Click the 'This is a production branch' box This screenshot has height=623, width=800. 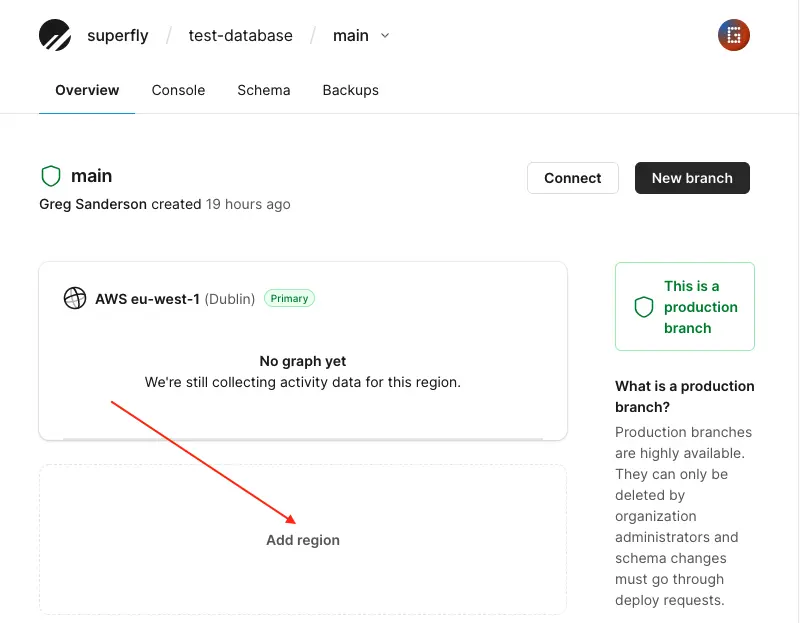(x=685, y=307)
